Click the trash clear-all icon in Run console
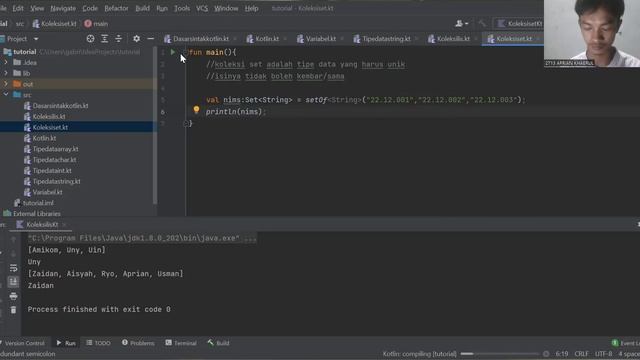This screenshot has width=640, height=360. click(x=13, y=310)
